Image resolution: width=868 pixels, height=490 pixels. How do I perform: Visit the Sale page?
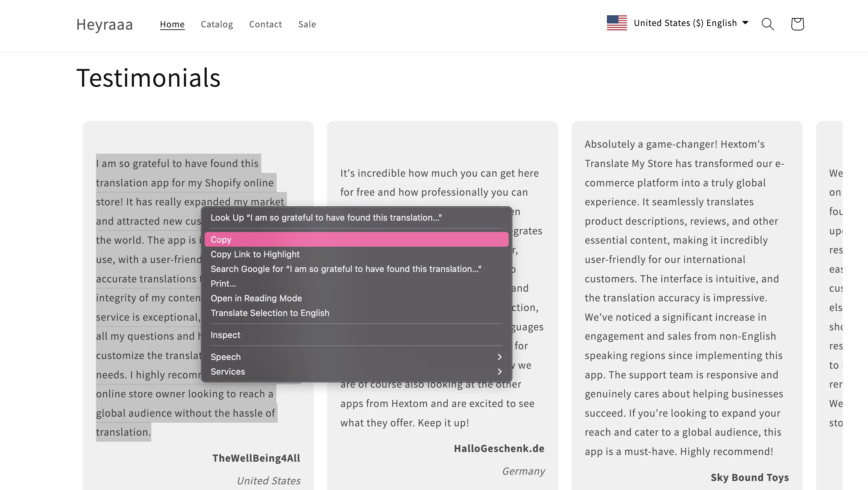(x=307, y=24)
